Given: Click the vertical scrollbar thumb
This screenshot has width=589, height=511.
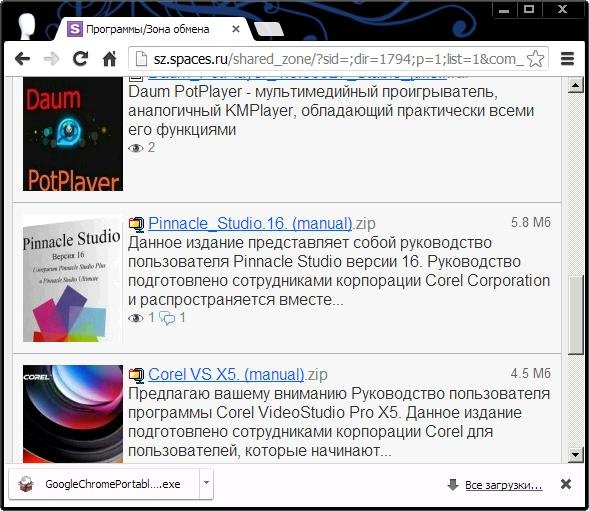Looking at the screenshot, I should click(x=575, y=315).
